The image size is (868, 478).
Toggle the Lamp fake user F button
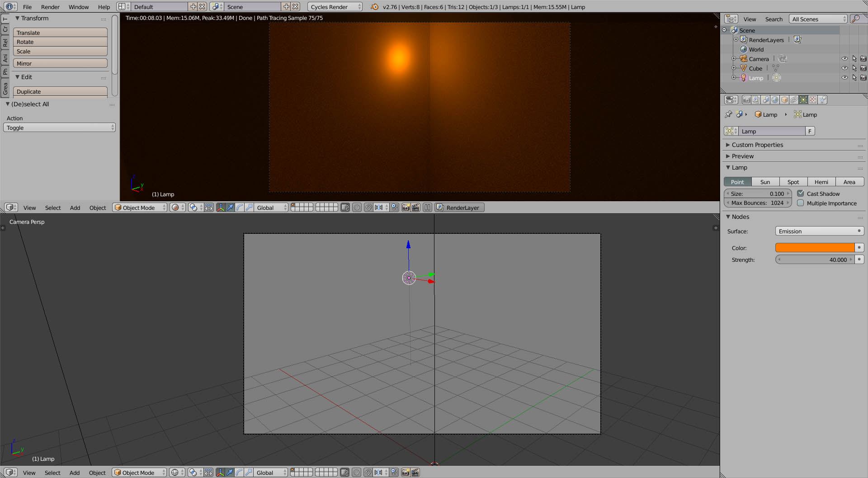pyautogui.click(x=810, y=131)
